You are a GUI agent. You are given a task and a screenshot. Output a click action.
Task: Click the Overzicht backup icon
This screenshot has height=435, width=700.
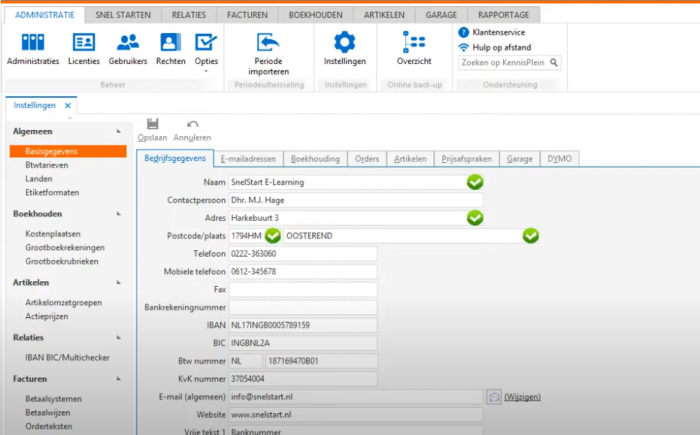tap(414, 42)
